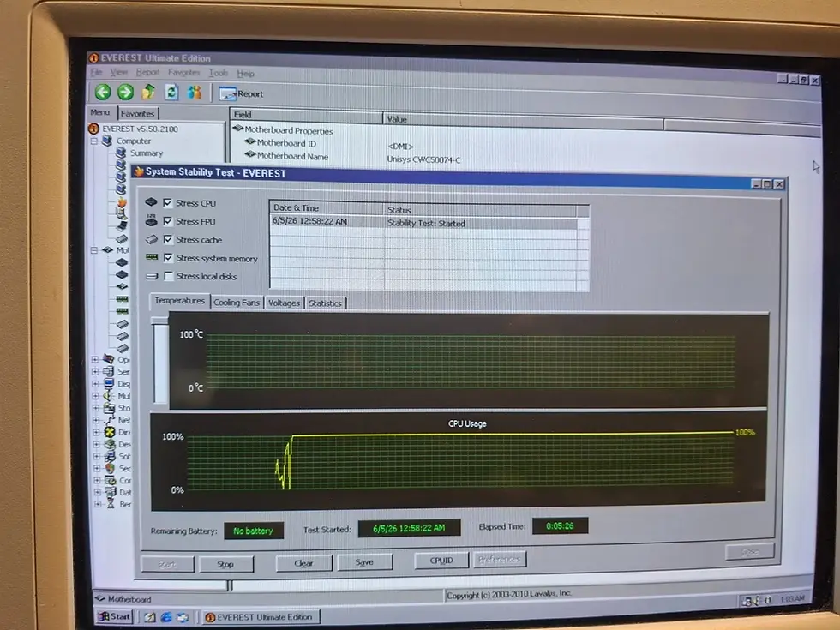Switch to the Cooling Fans tab
The image size is (840, 630).
click(237, 302)
